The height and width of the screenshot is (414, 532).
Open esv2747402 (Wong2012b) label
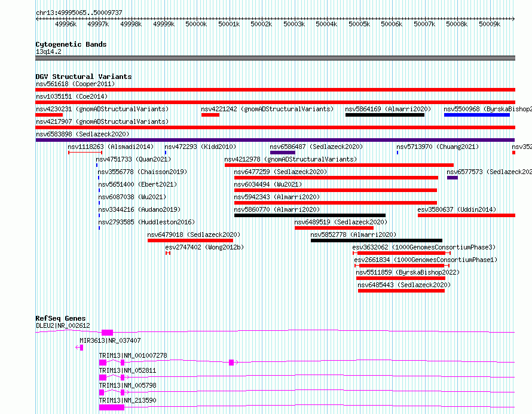[x=204, y=247]
